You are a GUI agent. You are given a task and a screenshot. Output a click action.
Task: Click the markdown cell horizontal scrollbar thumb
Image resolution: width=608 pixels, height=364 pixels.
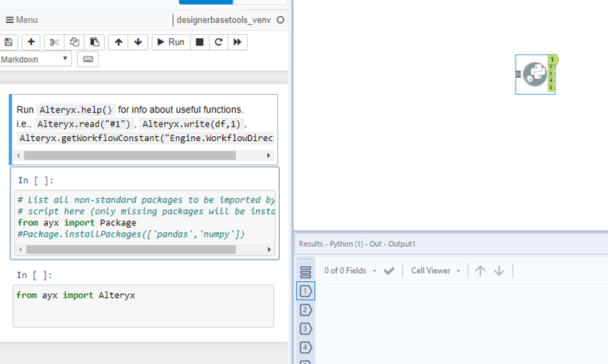coord(130,155)
